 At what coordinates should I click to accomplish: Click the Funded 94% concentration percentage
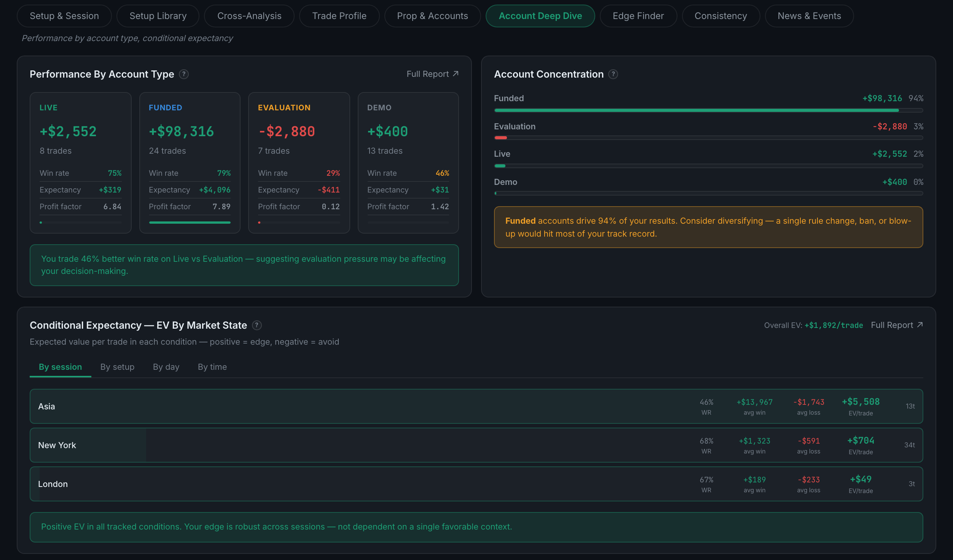click(916, 98)
